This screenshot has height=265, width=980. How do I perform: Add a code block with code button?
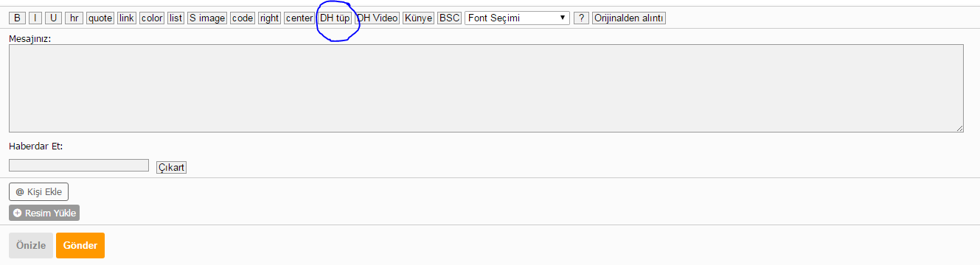pyautogui.click(x=243, y=18)
